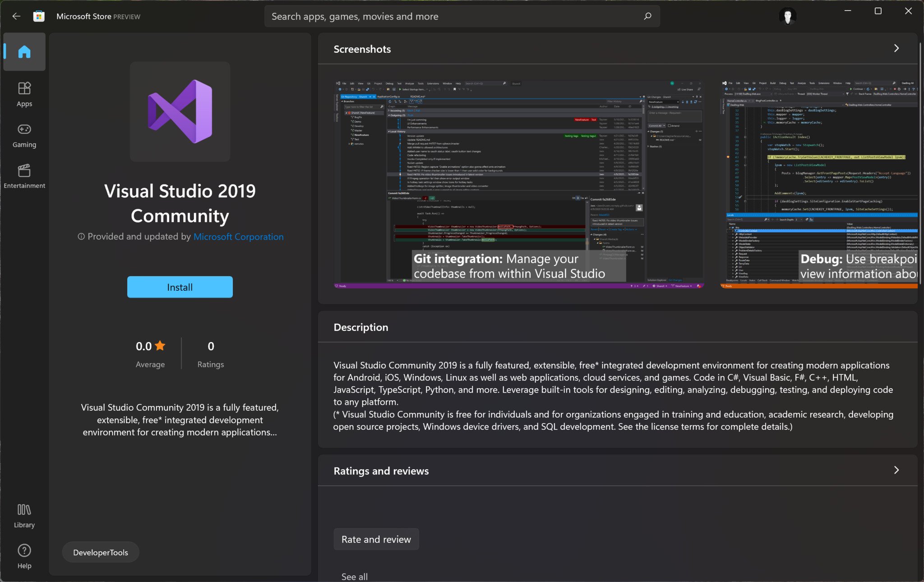
Task: Click the Screenshots section chevron
Action: pos(896,48)
